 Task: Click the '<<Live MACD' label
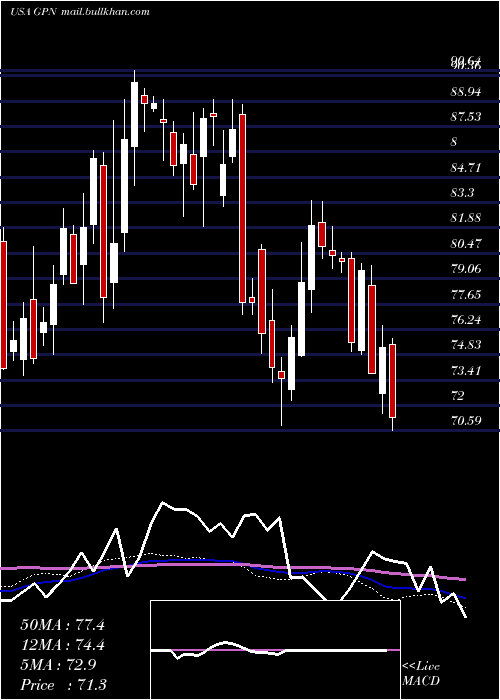(x=421, y=673)
